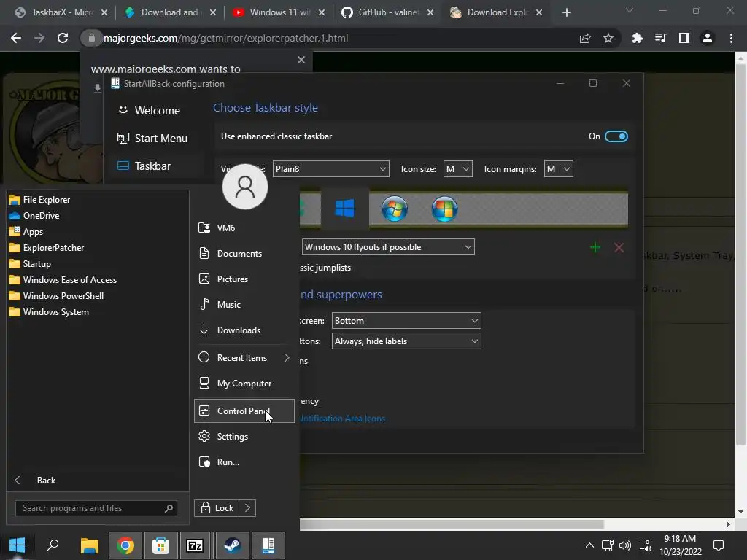Click the share page icon in address bar
The width and height of the screenshot is (747, 560).
(585, 38)
